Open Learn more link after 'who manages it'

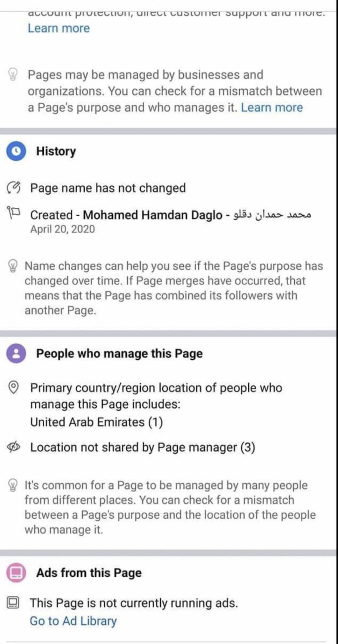271,107
